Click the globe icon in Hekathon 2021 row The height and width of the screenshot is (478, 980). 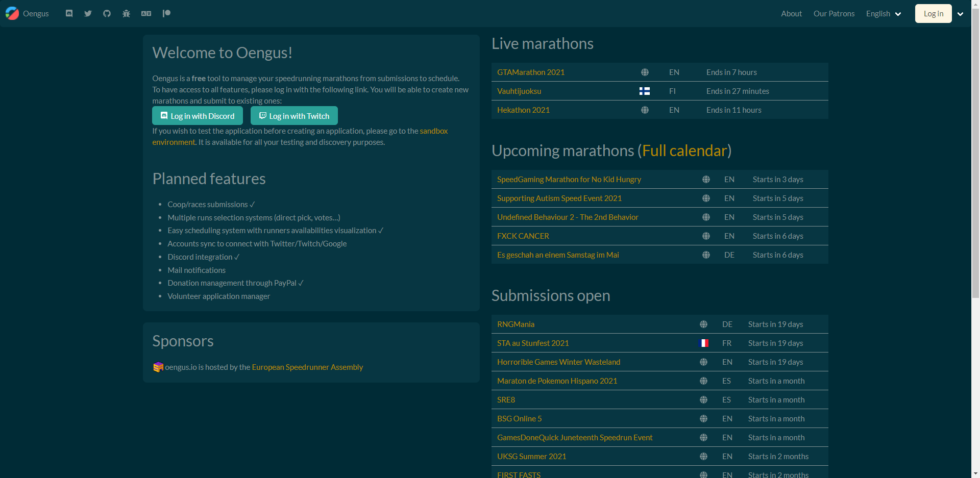click(x=645, y=110)
